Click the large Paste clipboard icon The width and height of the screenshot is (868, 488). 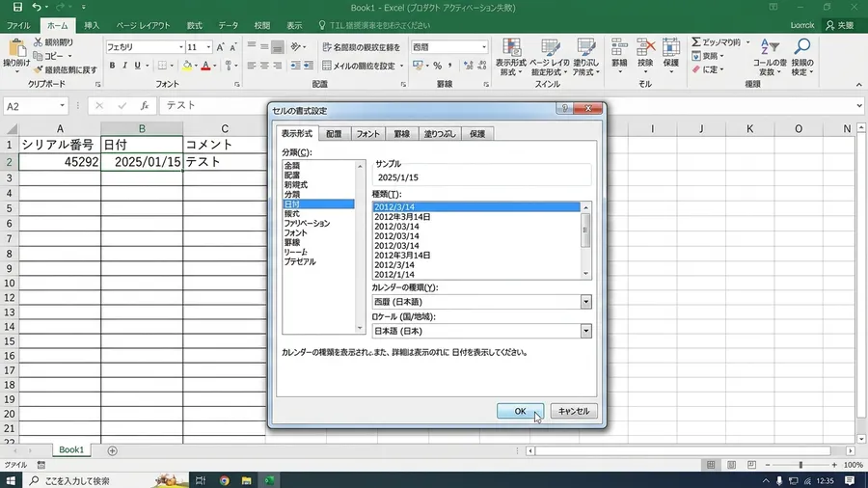click(x=16, y=48)
